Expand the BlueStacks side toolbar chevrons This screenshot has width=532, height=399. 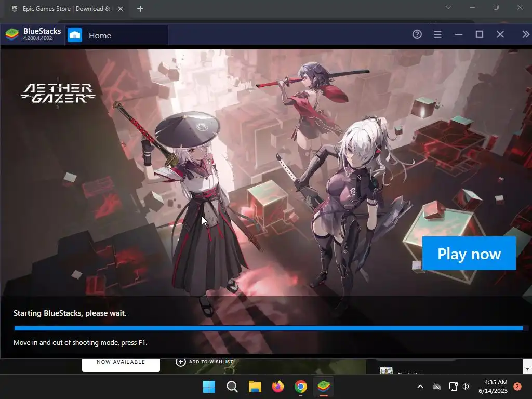pos(526,34)
